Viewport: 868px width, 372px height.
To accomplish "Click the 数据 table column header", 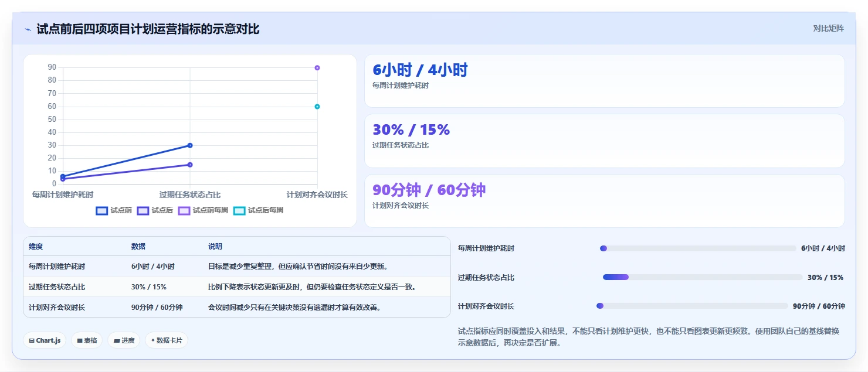I will tap(138, 247).
